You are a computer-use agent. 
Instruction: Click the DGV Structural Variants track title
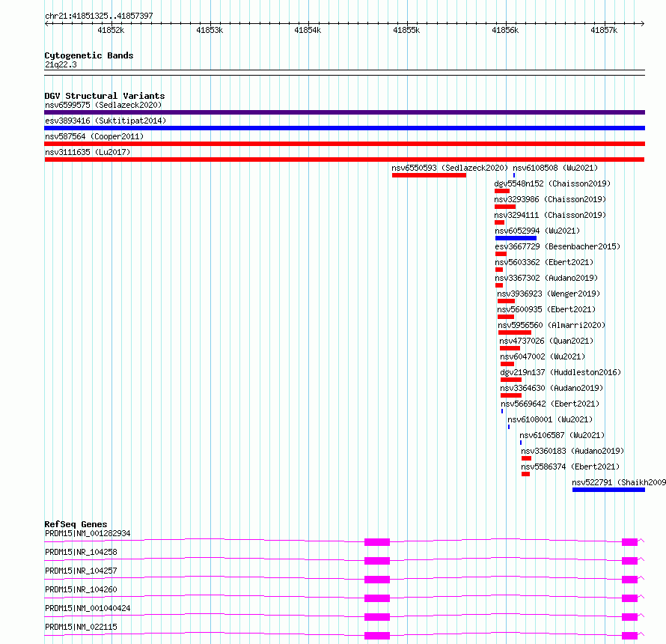pyautogui.click(x=105, y=96)
